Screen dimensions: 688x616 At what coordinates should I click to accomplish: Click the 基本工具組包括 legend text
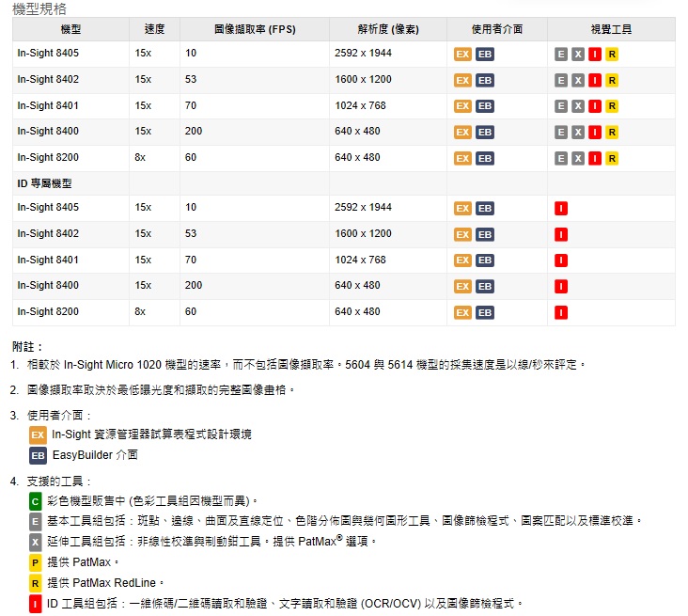coord(344,521)
